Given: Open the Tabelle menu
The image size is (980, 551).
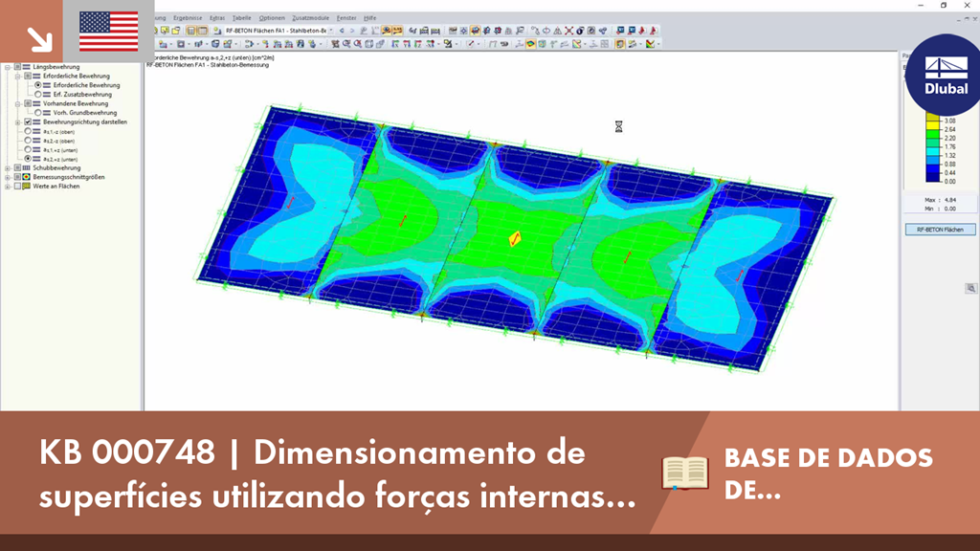Looking at the screenshot, I should pos(241,18).
